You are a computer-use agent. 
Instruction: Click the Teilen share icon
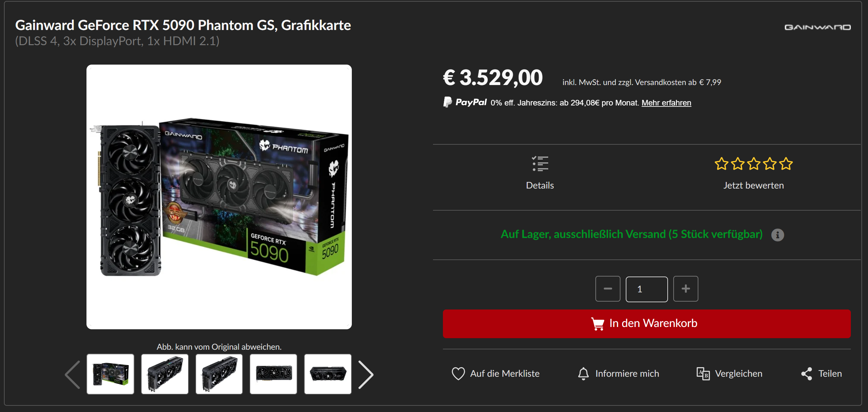coord(806,374)
